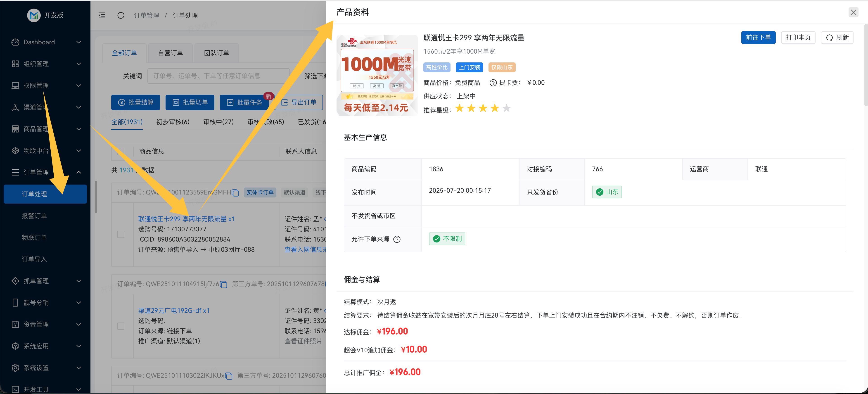Expand the 权限管理 menu

click(x=45, y=85)
